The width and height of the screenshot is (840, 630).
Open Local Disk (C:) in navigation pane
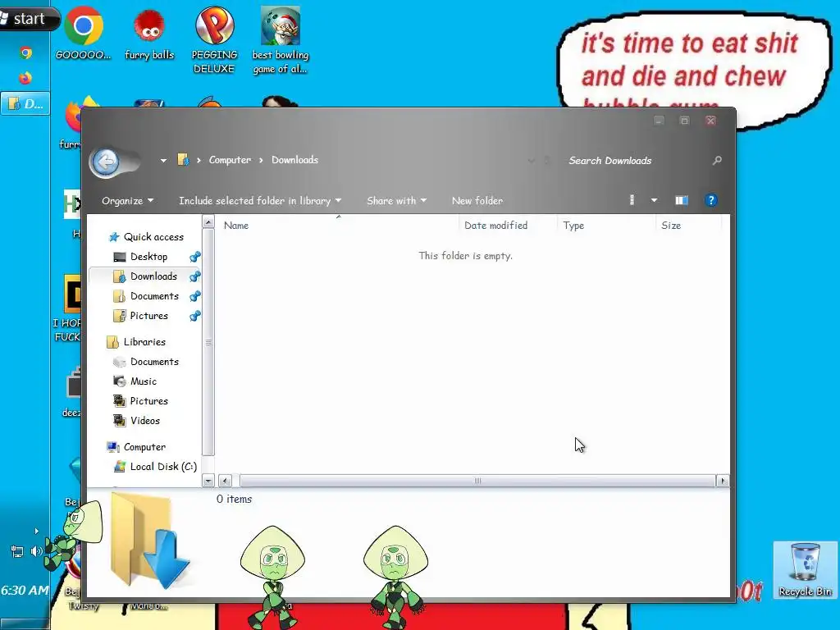click(163, 467)
